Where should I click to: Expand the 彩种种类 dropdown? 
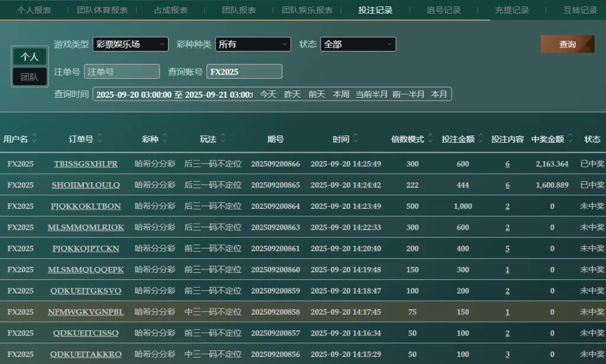point(253,44)
